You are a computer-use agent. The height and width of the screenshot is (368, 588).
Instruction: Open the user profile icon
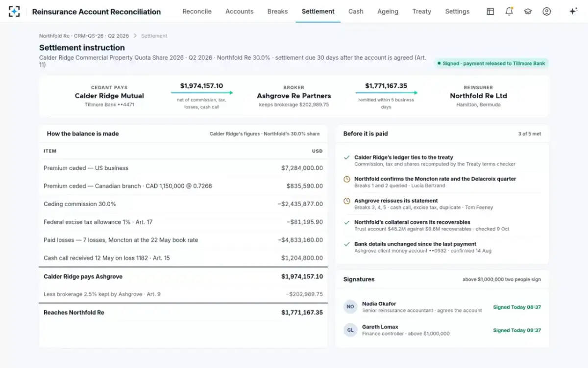coord(547,11)
